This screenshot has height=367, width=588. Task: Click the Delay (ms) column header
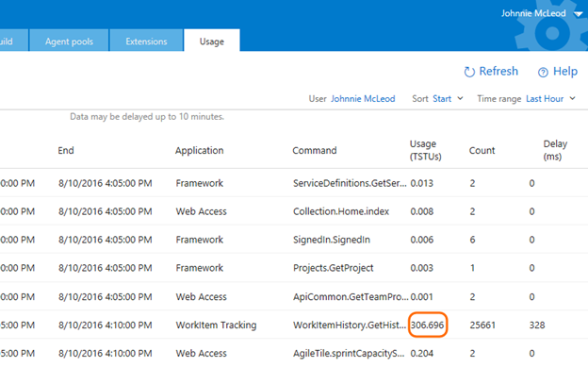click(555, 150)
